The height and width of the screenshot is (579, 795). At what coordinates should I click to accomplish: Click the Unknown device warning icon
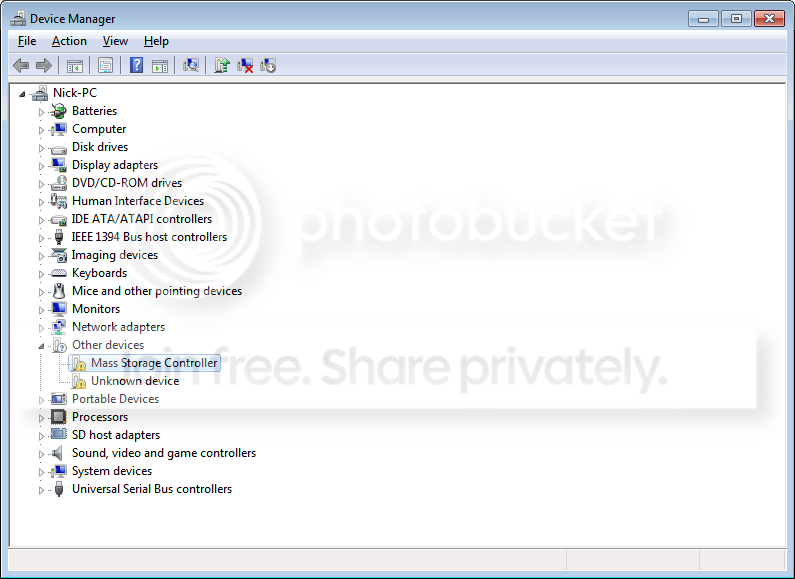click(78, 381)
